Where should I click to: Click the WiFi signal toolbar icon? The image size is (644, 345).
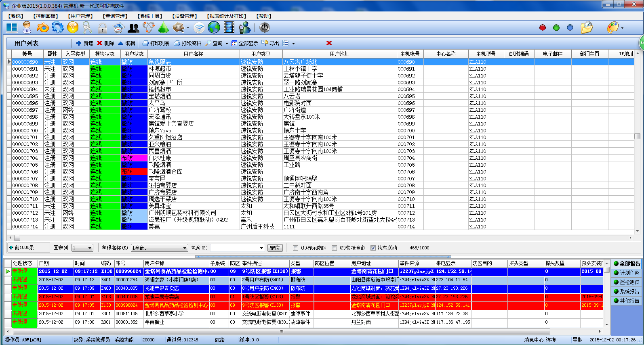(199, 27)
